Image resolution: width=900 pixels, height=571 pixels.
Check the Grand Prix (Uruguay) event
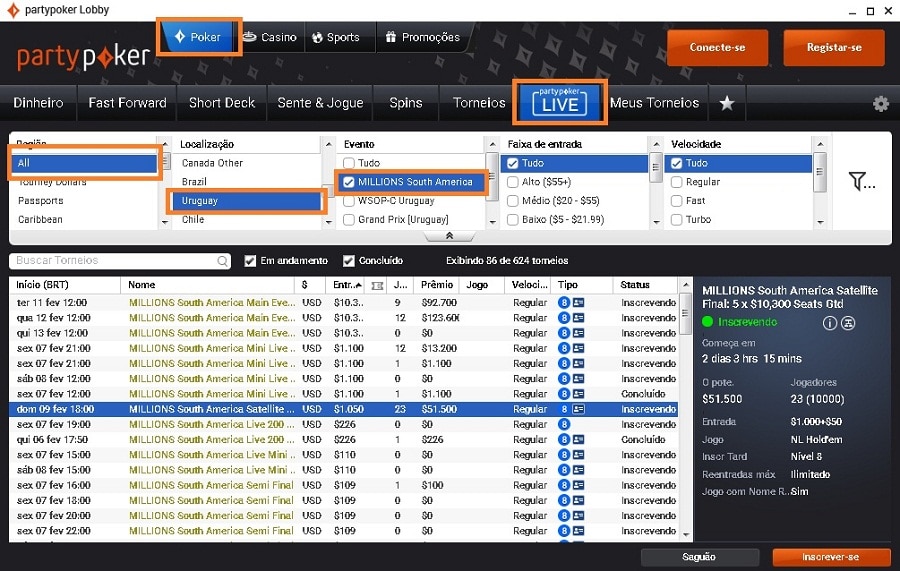tap(348, 220)
